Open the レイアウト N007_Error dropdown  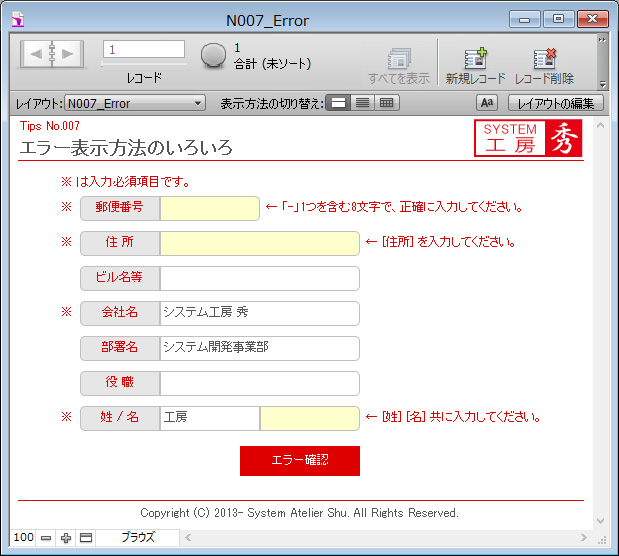(x=135, y=103)
